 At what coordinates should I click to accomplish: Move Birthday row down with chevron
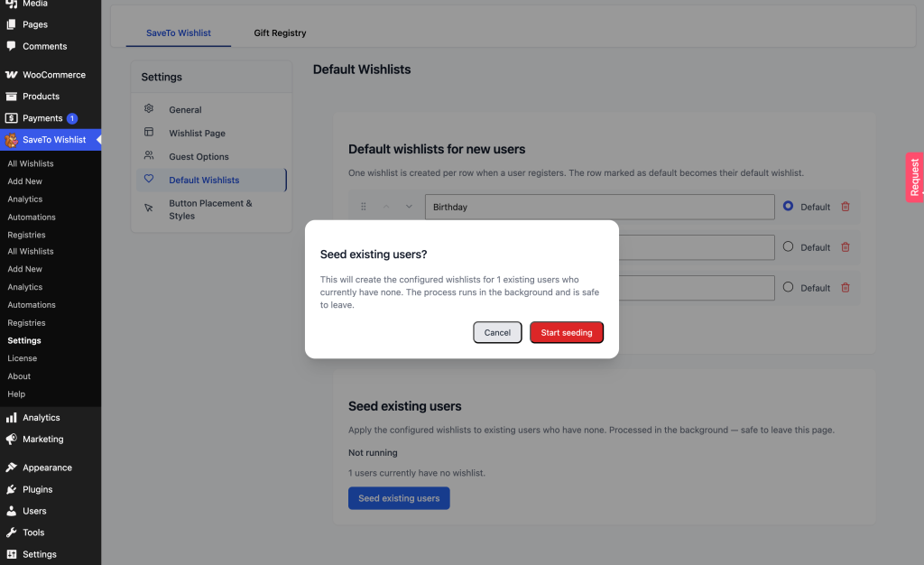point(409,207)
